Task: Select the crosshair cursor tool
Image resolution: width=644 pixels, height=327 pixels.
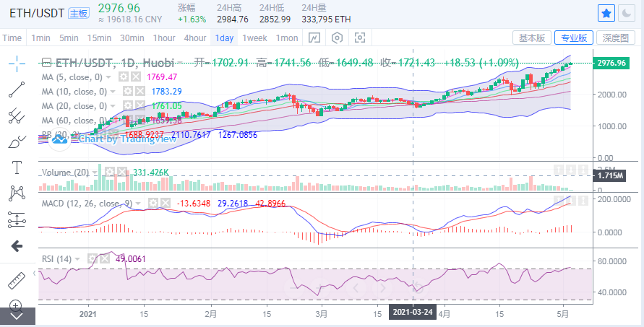Action: tap(17, 64)
